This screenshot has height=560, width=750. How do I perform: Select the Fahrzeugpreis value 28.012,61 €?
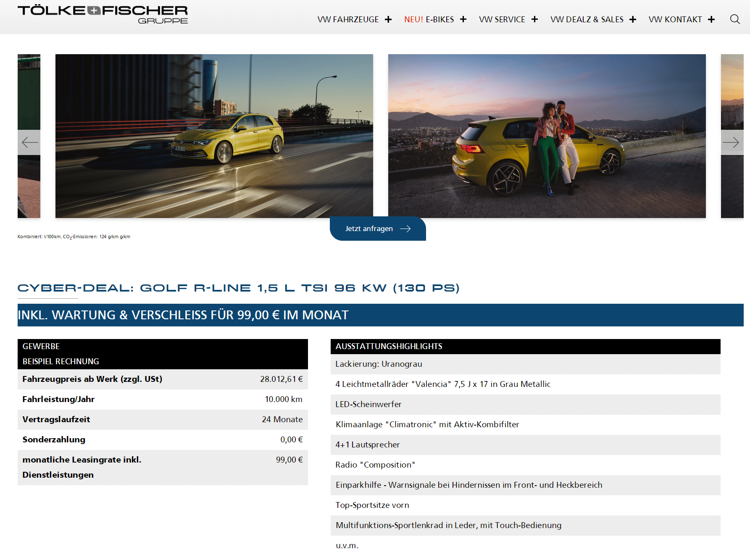(281, 379)
